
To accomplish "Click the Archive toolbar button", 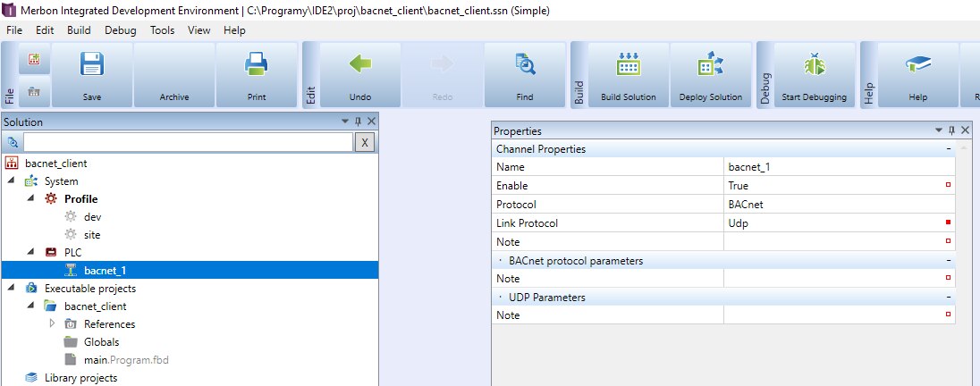I will pos(174,76).
